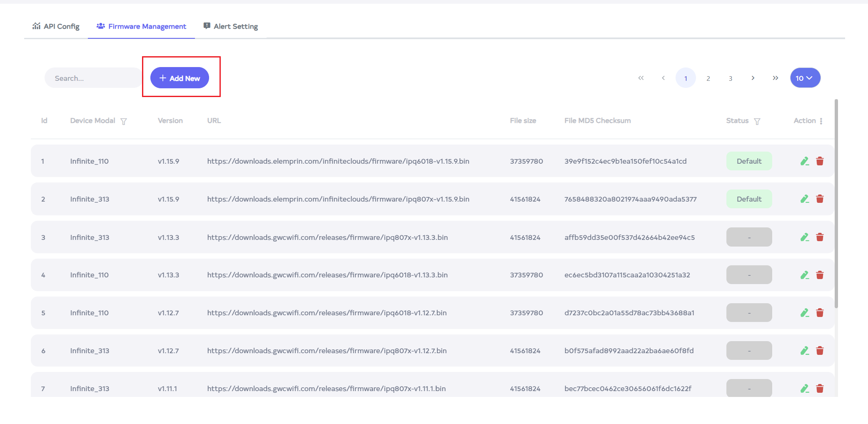Go to page 2
Viewport: 868px width, 424px height.
tap(708, 78)
